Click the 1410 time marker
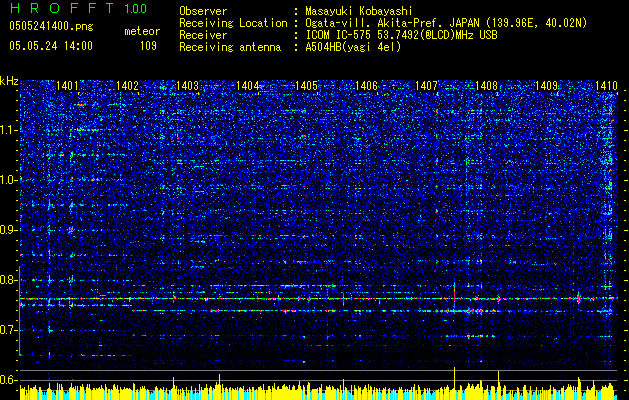This screenshot has height=400, width=629. coord(606,85)
